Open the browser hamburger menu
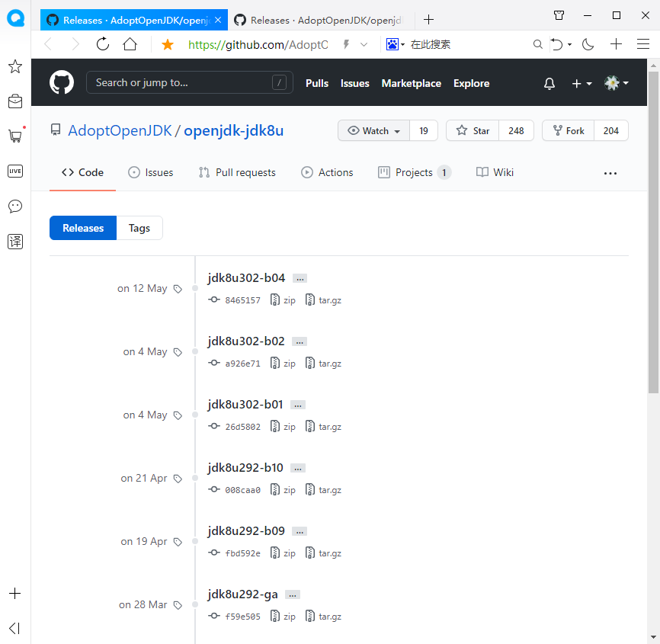Screen dimensions: 660x644 pos(643,44)
